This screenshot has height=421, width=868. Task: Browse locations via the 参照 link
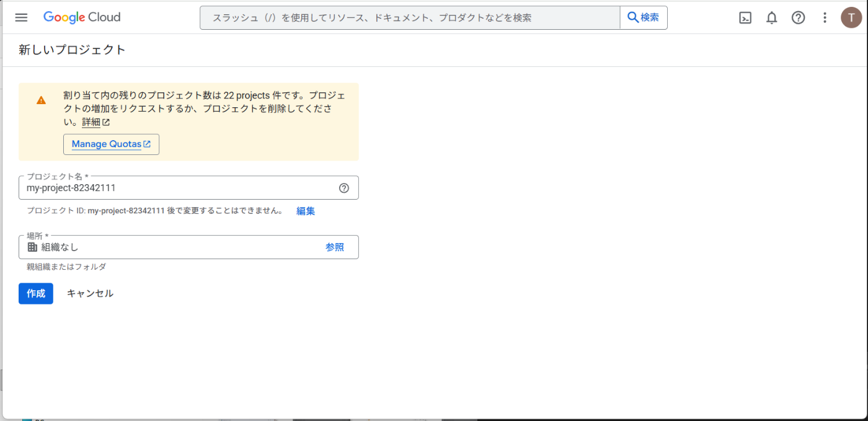[x=335, y=247]
